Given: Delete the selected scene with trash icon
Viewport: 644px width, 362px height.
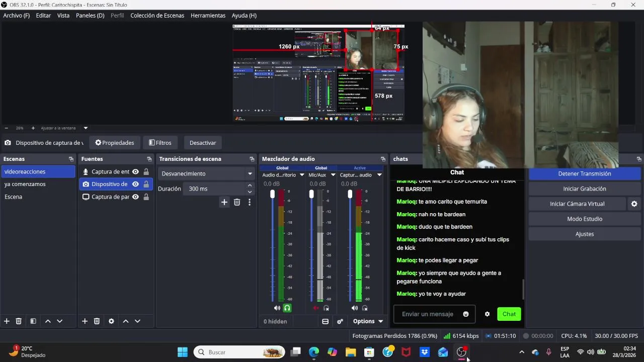Looking at the screenshot, I should [19, 321].
